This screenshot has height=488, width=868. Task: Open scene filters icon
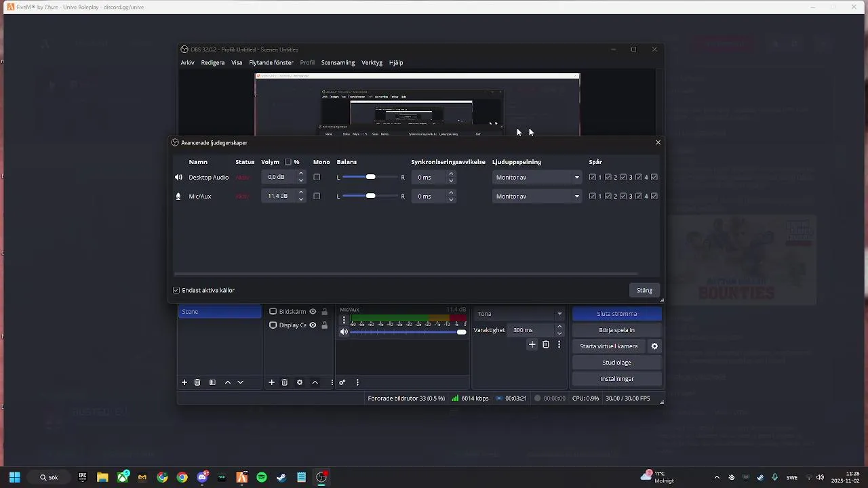(212, 382)
